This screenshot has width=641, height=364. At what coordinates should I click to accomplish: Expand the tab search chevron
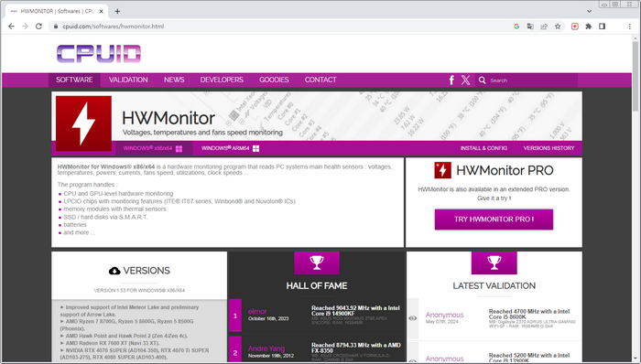coord(589,11)
